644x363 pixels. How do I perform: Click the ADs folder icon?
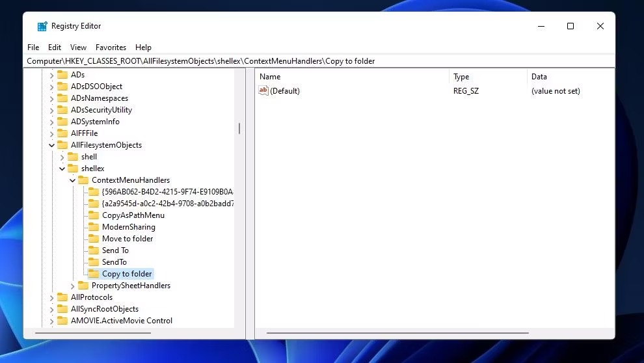pyautogui.click(x=62, y=75)
